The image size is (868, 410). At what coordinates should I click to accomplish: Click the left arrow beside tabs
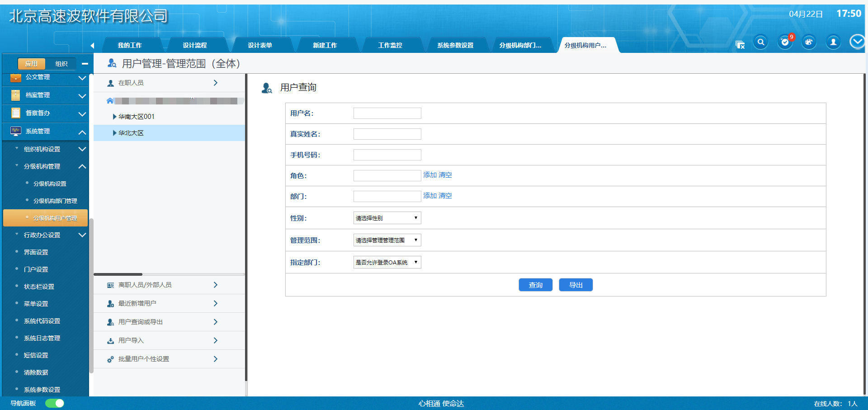(92, 45)
